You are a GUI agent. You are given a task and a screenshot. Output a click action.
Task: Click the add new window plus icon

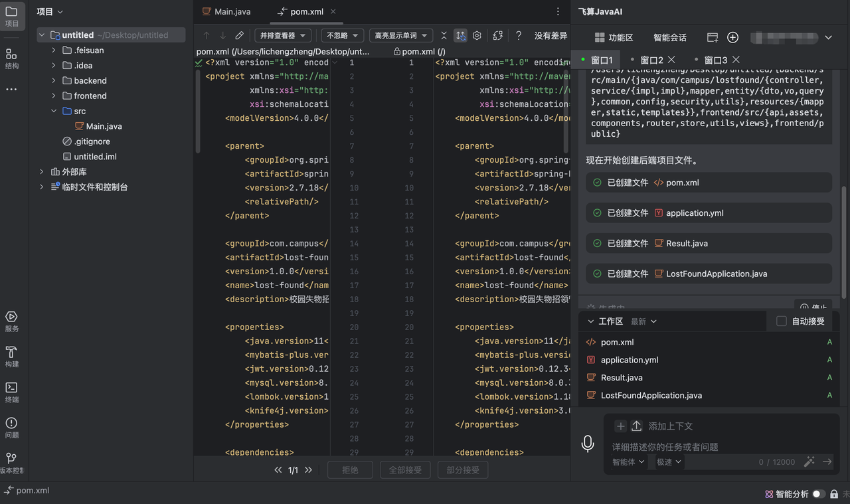[732, 38]
